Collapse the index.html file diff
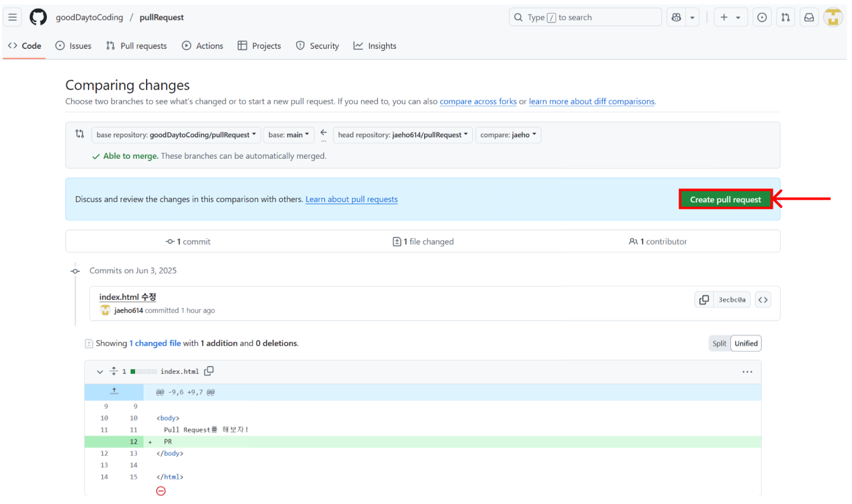The image size is (852, 504). tap(100, 371)
